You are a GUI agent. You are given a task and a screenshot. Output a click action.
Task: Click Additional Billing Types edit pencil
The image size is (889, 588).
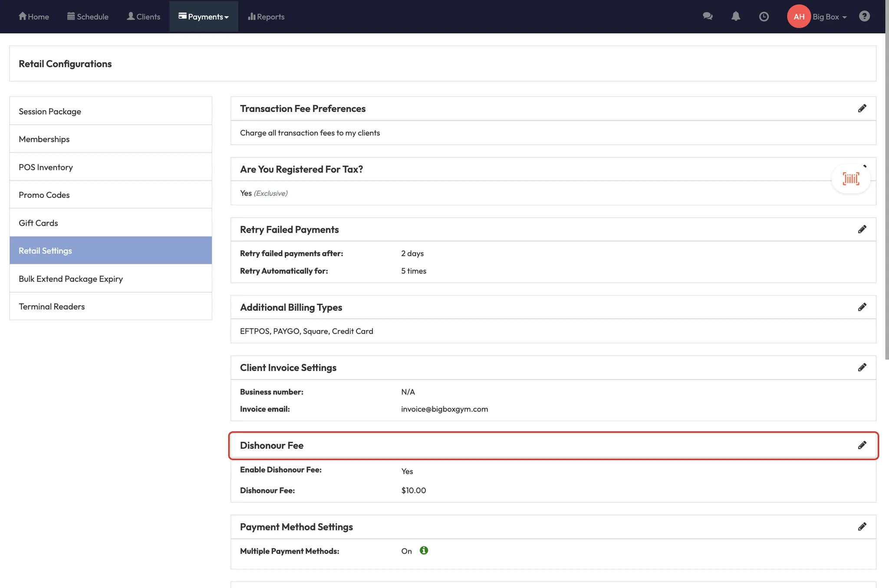pos(862,307)
